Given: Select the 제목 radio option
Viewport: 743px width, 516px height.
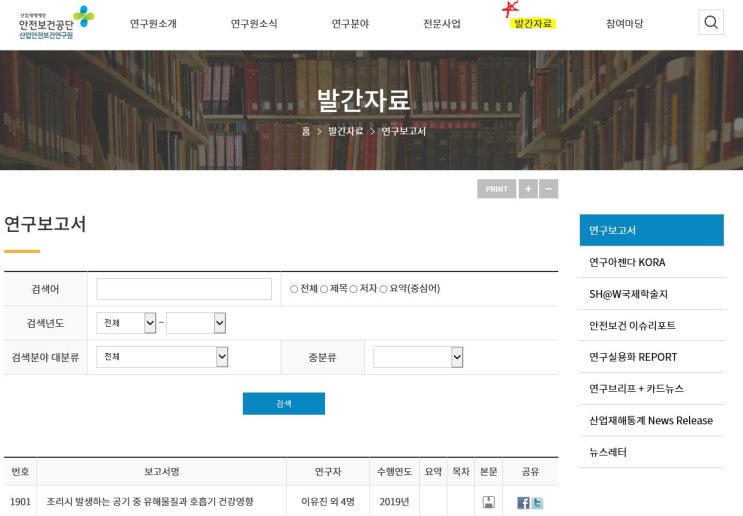Looking at the screenshot, I should click(x=324, y=289).
